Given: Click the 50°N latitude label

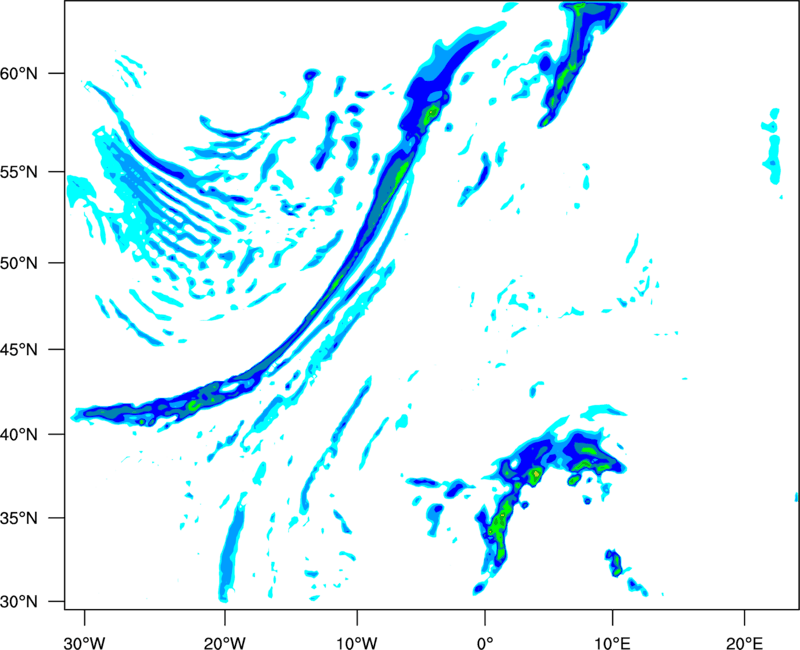Looking at the screenshot, I should pos(19,263).
